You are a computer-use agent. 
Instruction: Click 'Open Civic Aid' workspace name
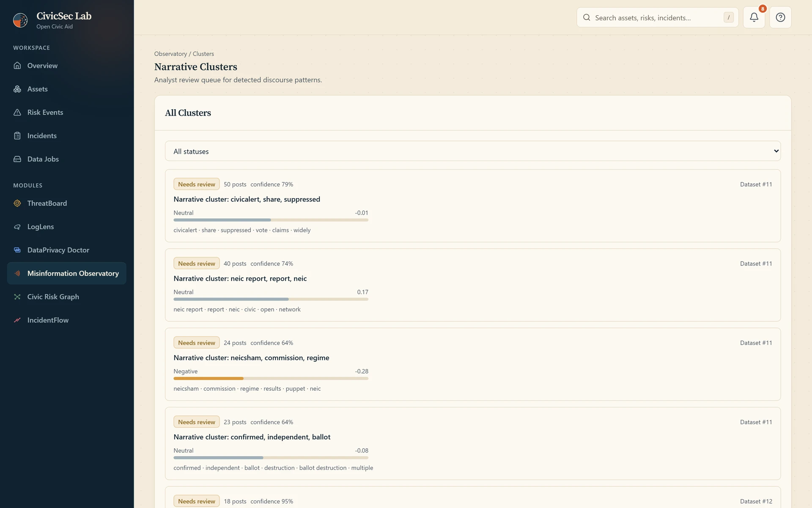click(55, 26)
